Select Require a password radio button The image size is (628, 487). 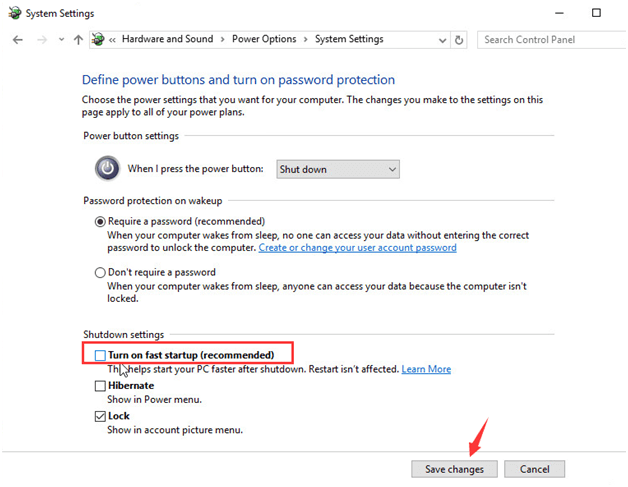(99, 221)
